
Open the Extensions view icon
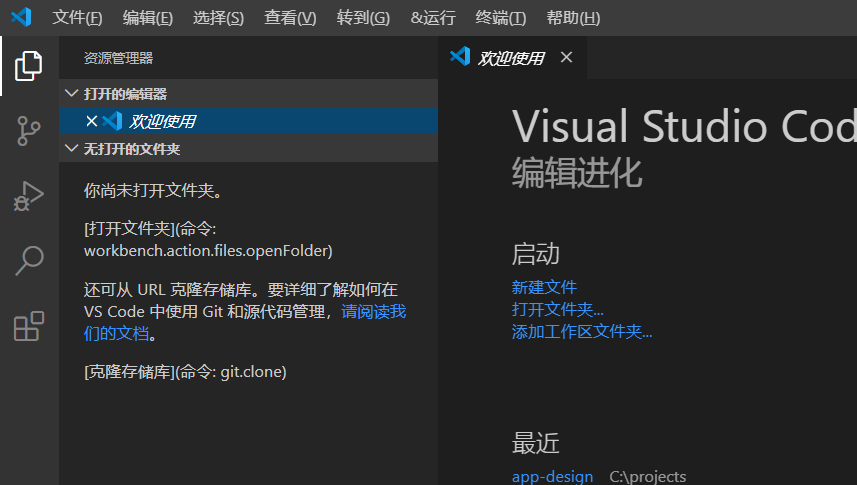point(28,326)
